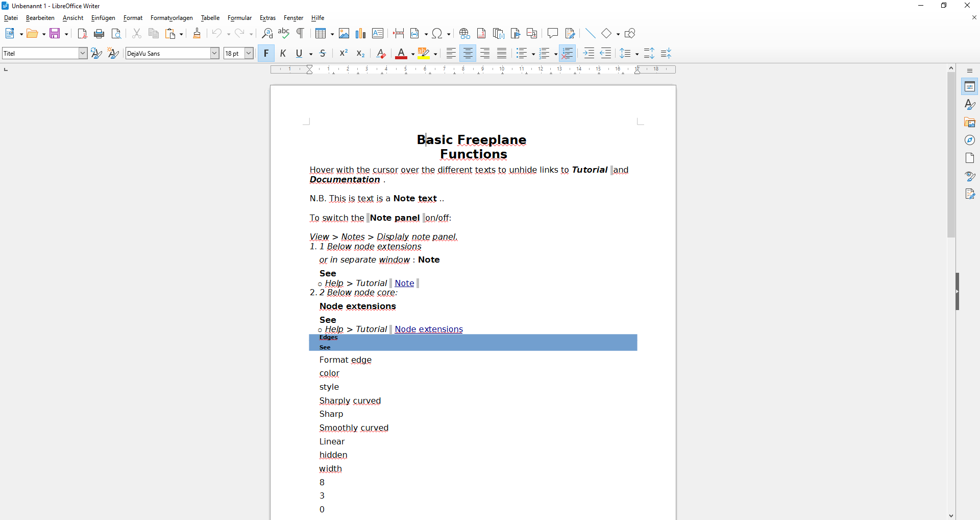The image size is (980, 520).
Task: Run the spelling check
Action: pyautogui.click(x=284, y=34)
